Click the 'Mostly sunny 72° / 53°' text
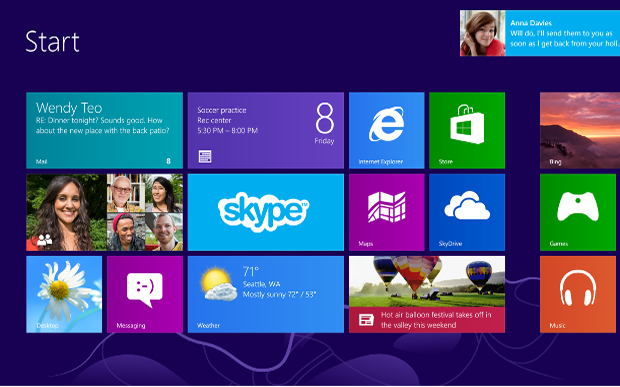Viewport: 620px width, 387px height. pyautogui.click(x=279, y=294)
